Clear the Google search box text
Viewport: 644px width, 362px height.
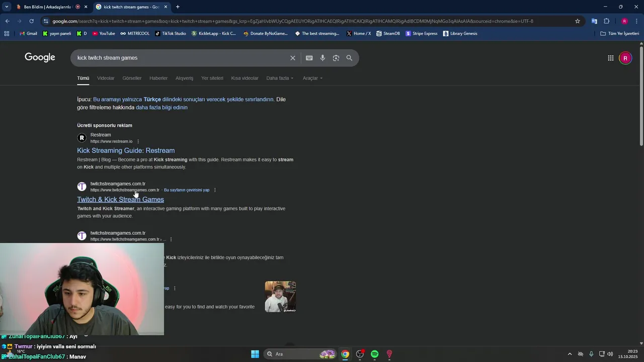pyautogui.click(x=292, y=58)
